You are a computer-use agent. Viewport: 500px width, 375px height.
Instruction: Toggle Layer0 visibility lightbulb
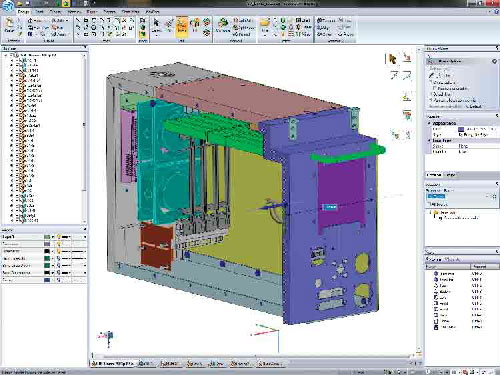click(59, 237)
